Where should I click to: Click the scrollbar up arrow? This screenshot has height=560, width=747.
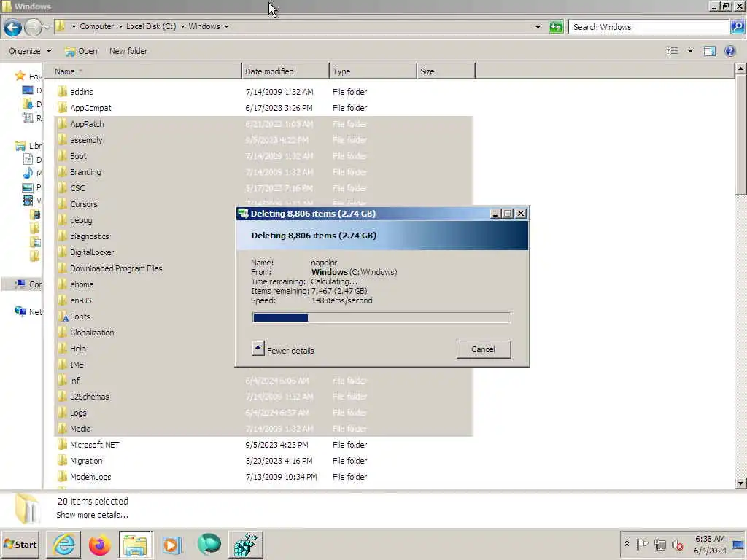click(740, 69)
